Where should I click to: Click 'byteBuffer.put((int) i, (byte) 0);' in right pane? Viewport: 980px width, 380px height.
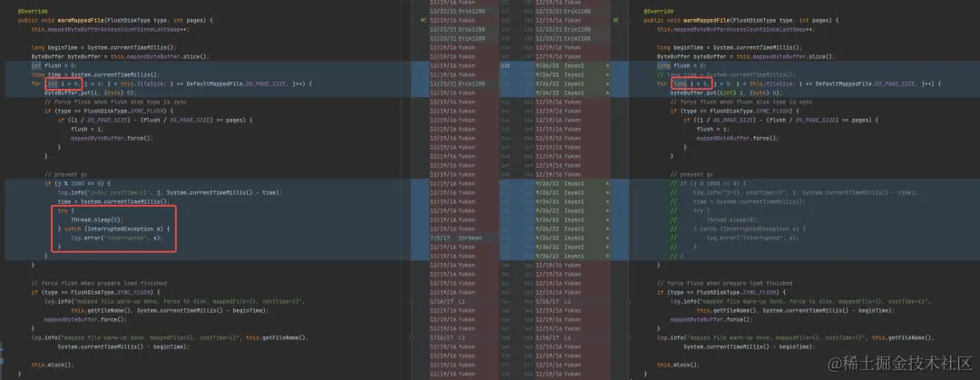[725, 93]
